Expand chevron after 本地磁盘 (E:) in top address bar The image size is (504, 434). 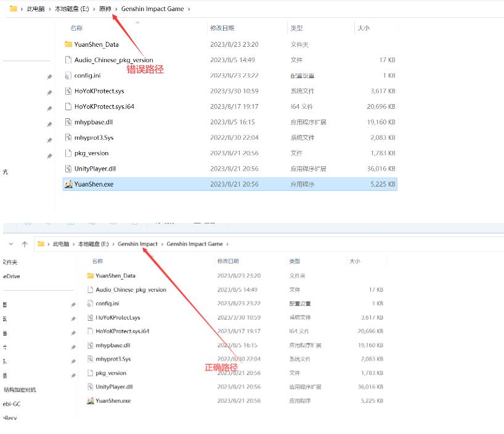94,9
